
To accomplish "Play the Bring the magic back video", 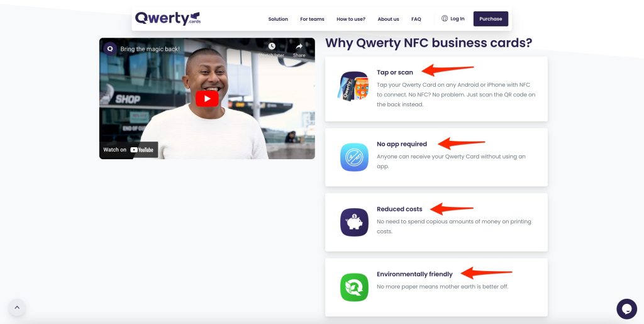I will coord(207,99).
